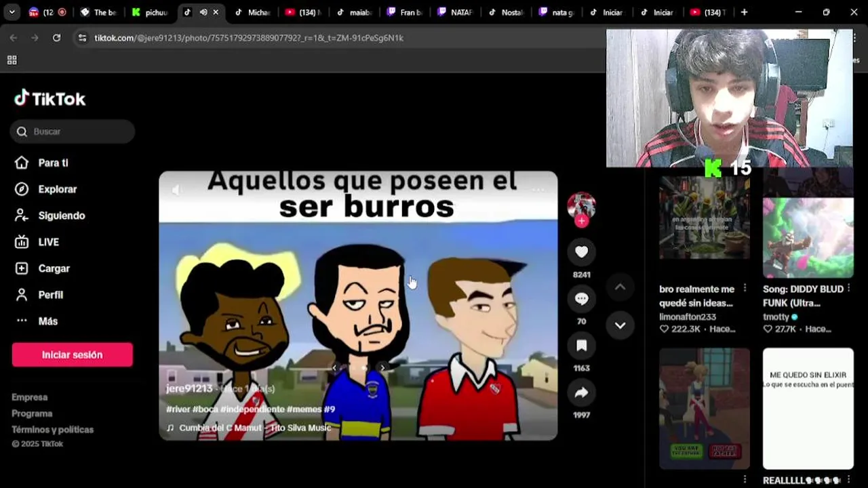This screenshot has height=488, width=868.
Task: Click the Iniciar sesión button
Action: pos(72,354)
